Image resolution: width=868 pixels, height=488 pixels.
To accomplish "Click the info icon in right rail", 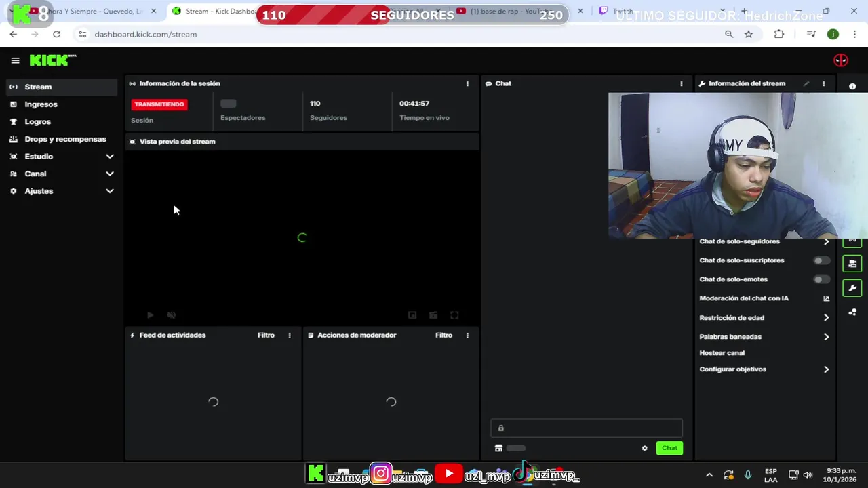I will pos(852,87).
